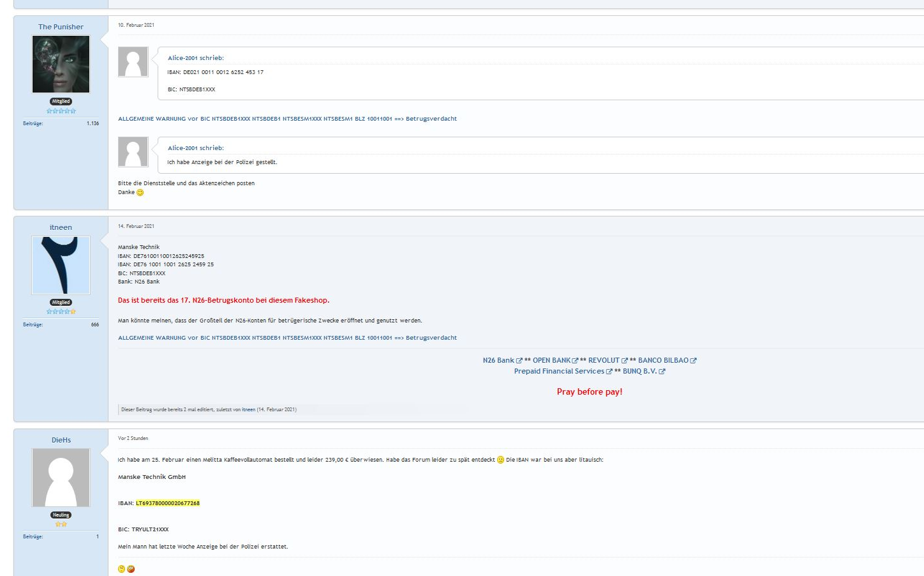The height and width of the screenshot is (576, 924).
Task: Click the external link icon after BANCO BILBAO
Action: tap(694, 360)
